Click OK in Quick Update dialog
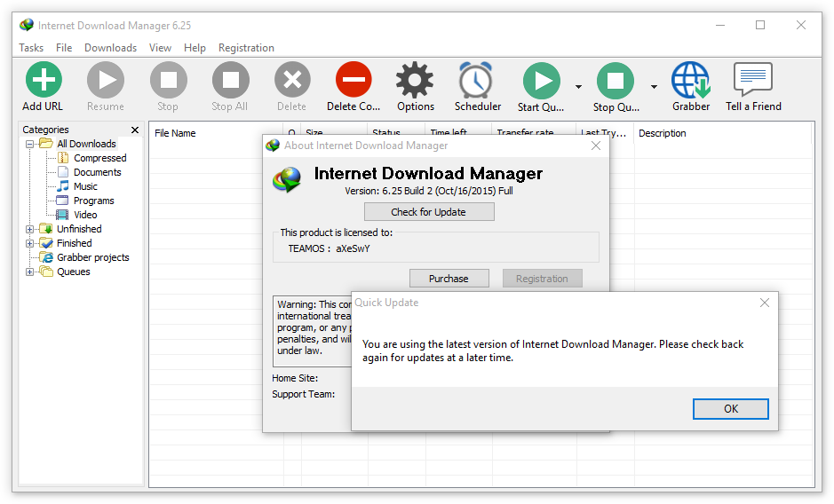Screen dimensions: 834x504 point(730,409)
